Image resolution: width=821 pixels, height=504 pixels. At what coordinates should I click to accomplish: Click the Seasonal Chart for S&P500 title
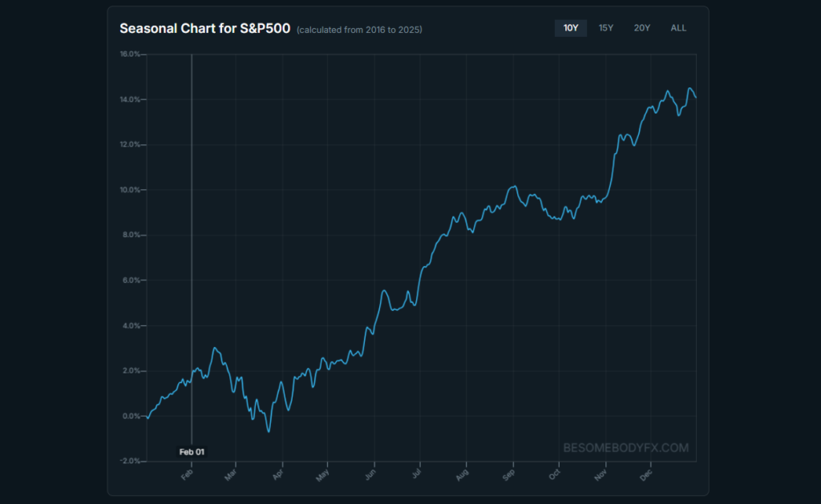(x=205, y=28)
